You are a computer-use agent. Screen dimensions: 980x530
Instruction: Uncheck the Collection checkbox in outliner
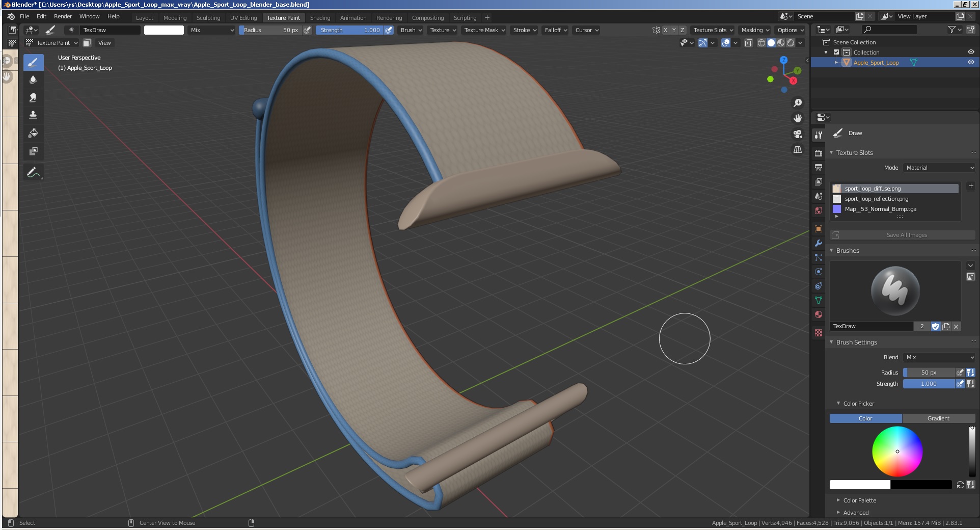[x=836, y=52]
